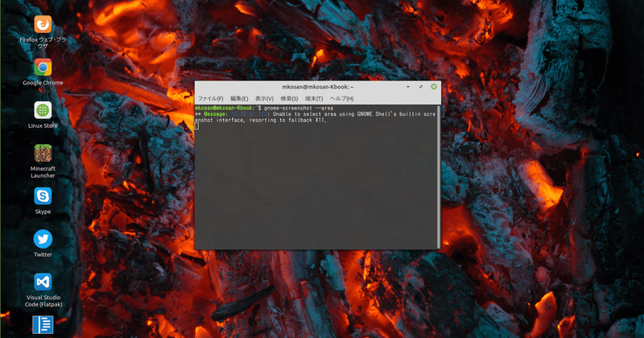Open Visual Studio Code (Flatpak) icon
The width and height of the screenshot is (644, 338).
tap(43, 282)
